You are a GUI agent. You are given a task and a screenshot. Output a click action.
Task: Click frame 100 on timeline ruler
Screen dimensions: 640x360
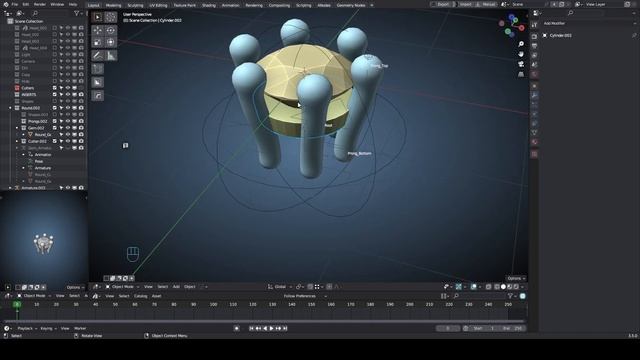coord(213,304)
